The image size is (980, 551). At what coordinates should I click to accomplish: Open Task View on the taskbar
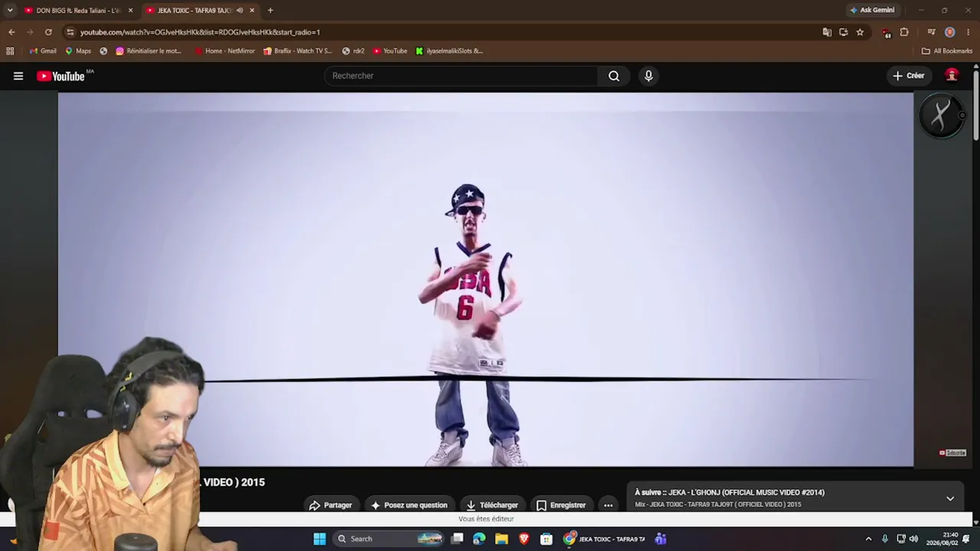(x=457, y=539)
